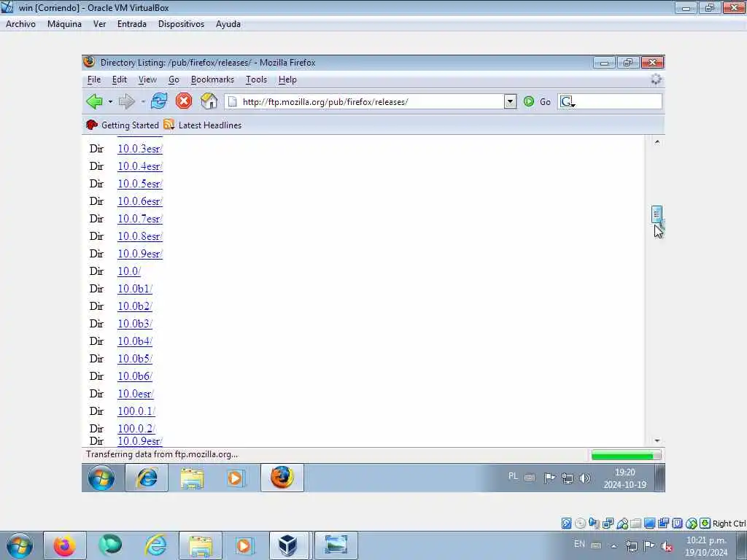
Task: Open the 10.0esr/ directory link
Action: (135, 394)
